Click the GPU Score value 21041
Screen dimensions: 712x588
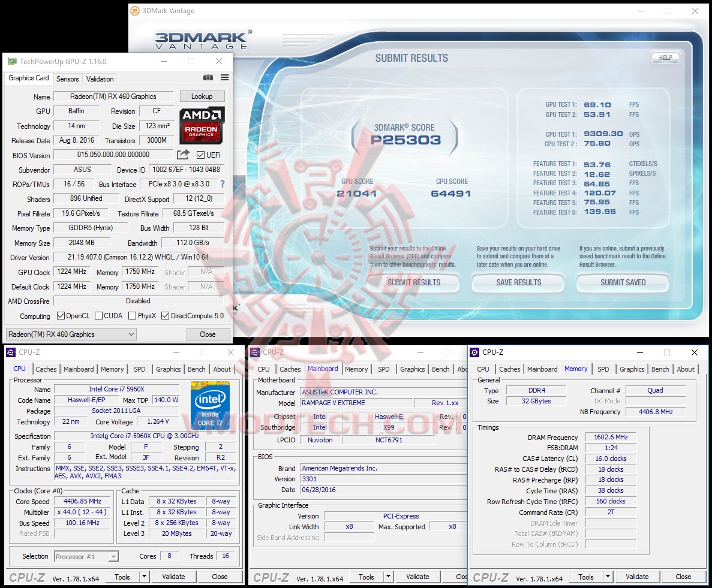point(356,194)
